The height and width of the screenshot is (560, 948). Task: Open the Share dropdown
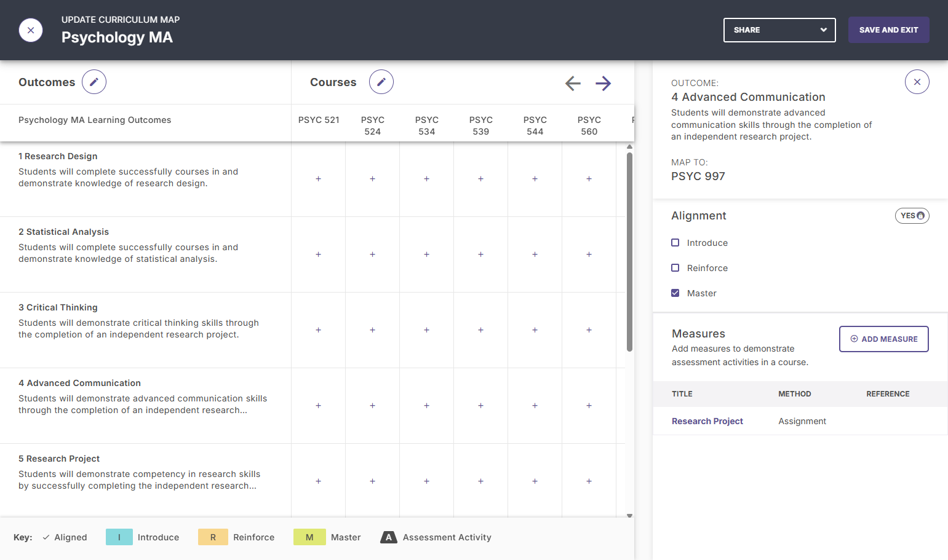point(779,30)
